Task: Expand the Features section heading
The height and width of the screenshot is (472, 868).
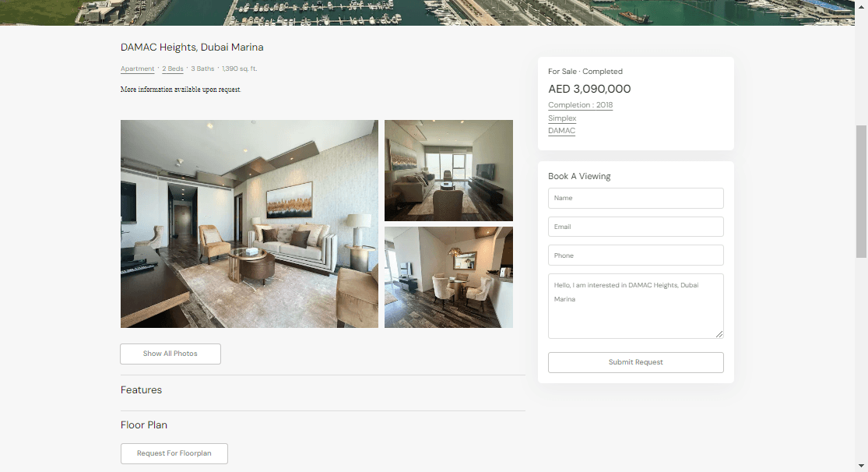Action: pos(141,390)
